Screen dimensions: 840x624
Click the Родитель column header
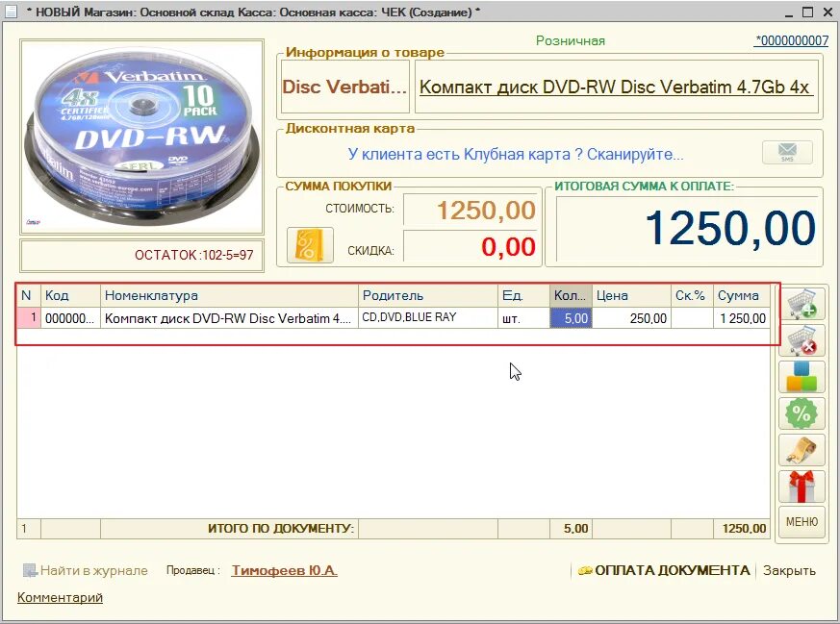[428, 295]
